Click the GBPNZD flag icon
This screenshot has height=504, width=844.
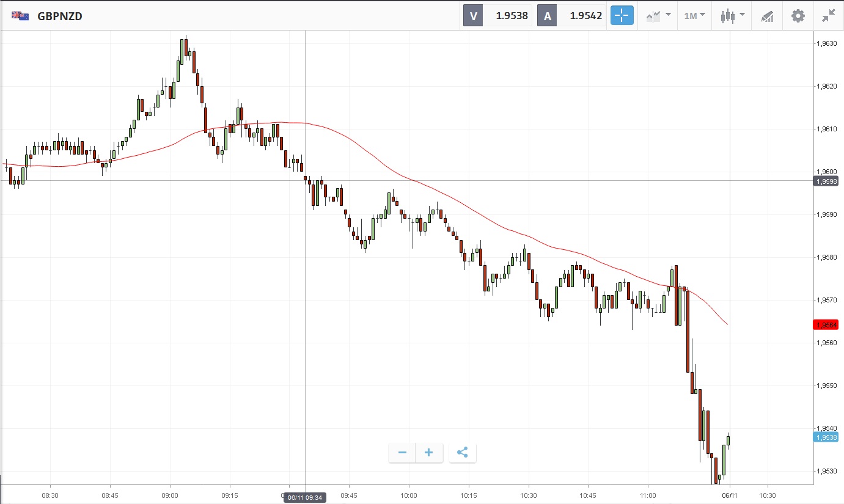pyautogui.click(x=20, y=16)
